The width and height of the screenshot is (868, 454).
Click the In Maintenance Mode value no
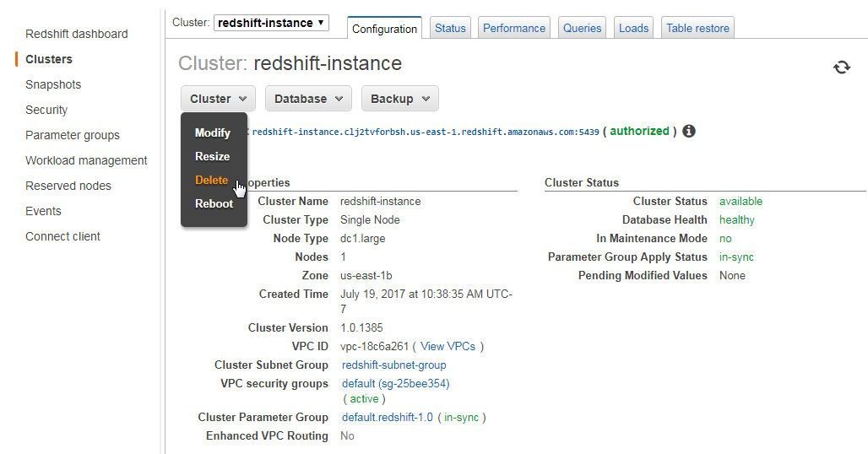(x=725, y=238)
